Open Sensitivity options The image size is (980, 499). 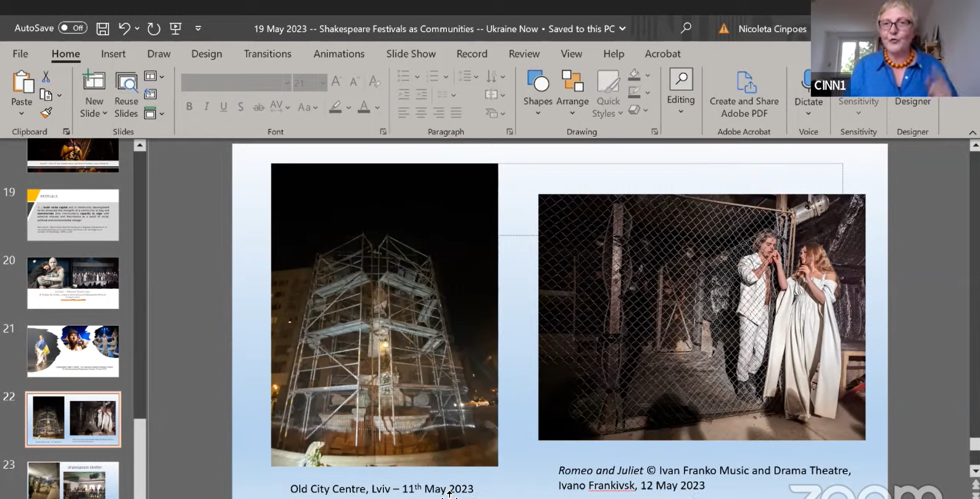(x=859, y=105)
